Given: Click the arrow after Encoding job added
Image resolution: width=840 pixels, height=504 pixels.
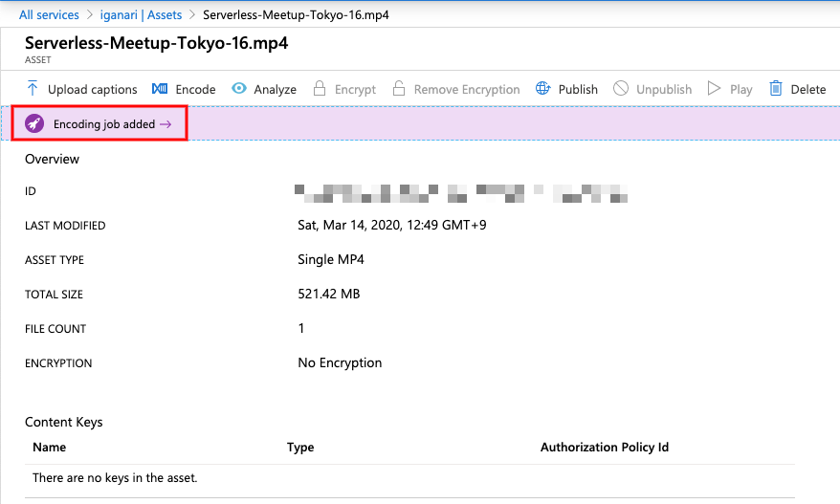Looking at the screenshot, I should point(166,124).
